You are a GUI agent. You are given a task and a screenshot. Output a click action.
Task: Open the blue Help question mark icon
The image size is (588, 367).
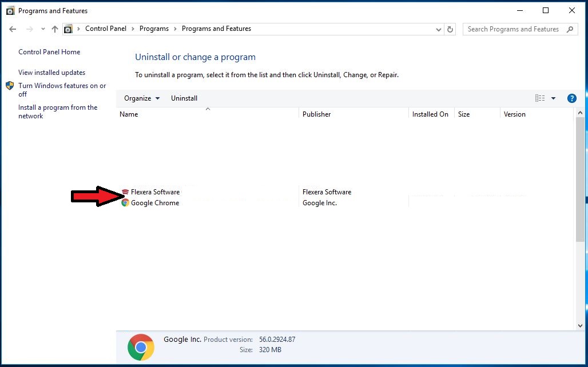click(x=571, y=98)
